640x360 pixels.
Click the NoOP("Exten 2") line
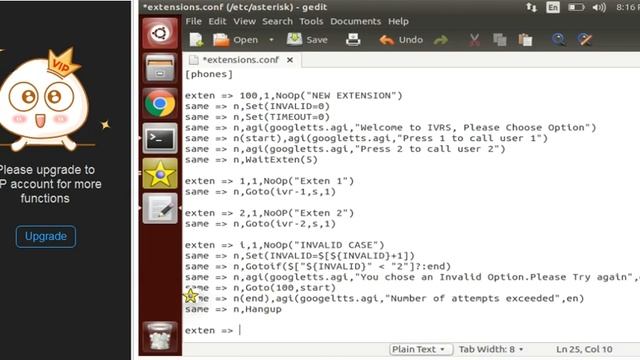(x=269, y=213)
